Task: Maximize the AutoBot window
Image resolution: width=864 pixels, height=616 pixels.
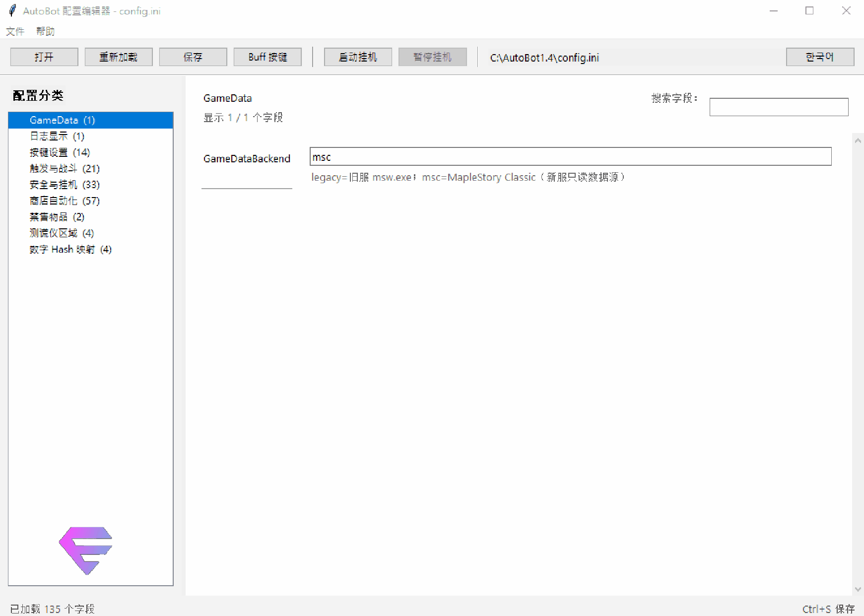Action: 809,10
